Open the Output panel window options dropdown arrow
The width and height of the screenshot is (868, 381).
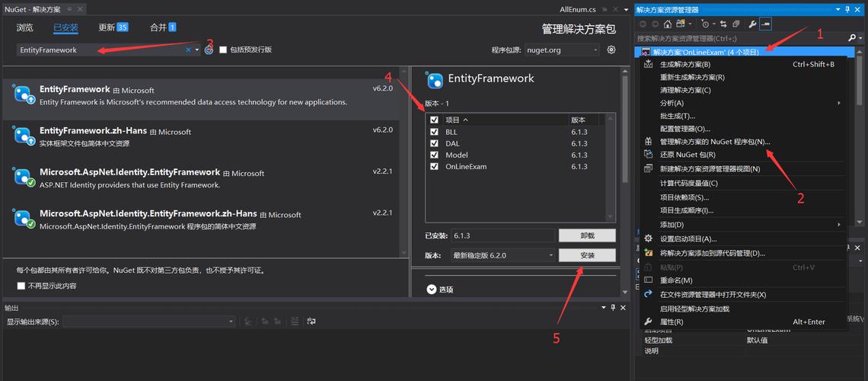point(604,307)
